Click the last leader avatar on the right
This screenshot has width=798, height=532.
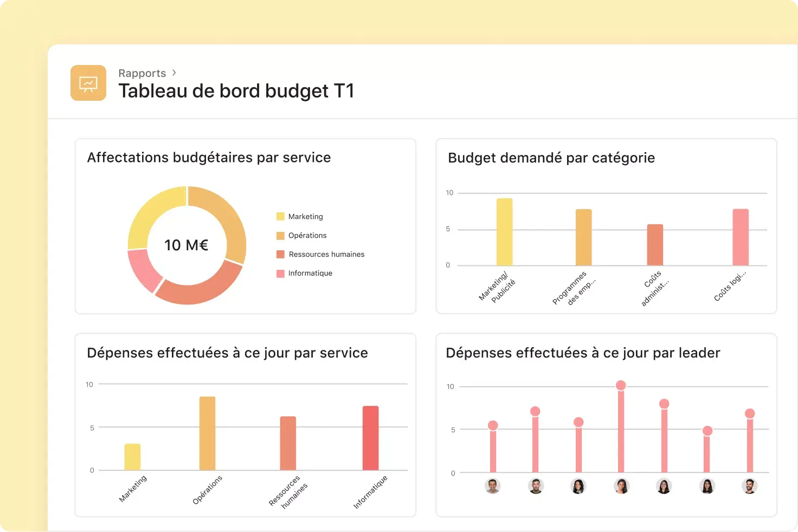[749, 486]
